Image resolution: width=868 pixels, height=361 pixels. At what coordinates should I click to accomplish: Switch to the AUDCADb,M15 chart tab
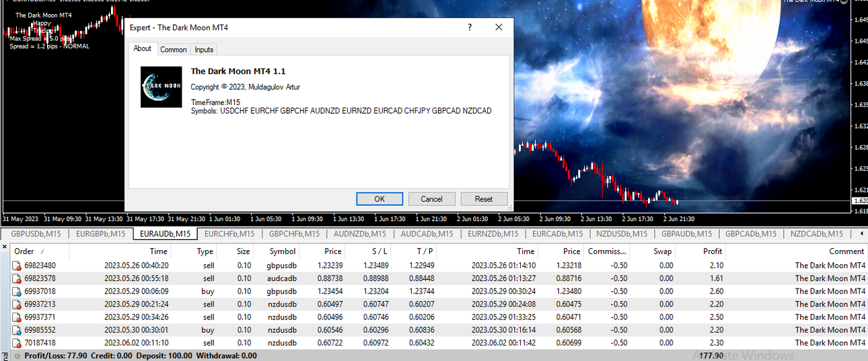(x=427, y=234)
